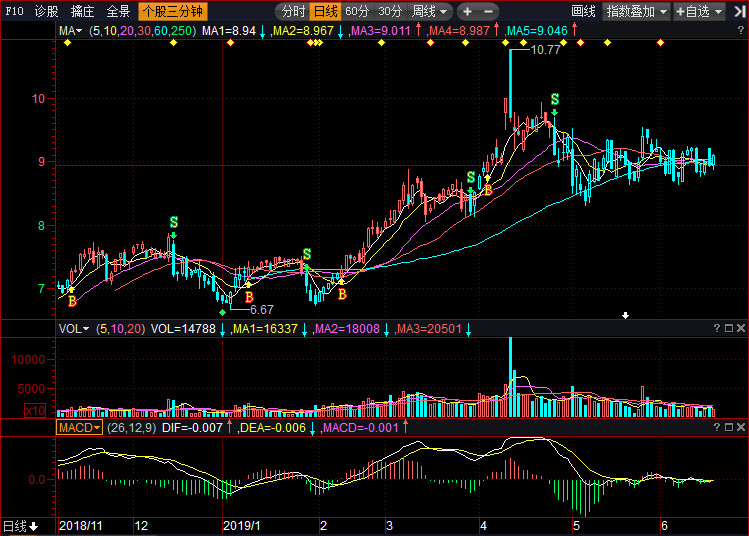Image resolution: width=749 pixels, height=536 pixels.
Task: Click the 日线 period switch at bottom-left
Action: [x=20, y=526]
